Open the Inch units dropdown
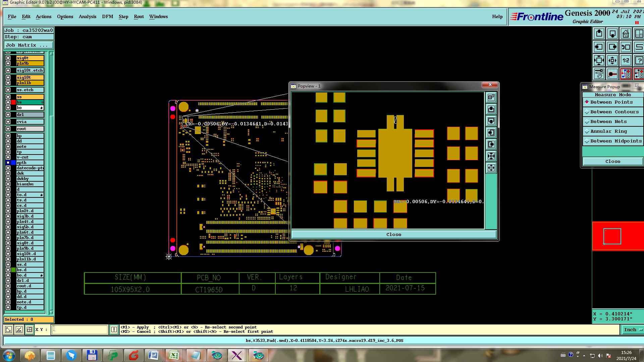 click(x=633, y=330)
